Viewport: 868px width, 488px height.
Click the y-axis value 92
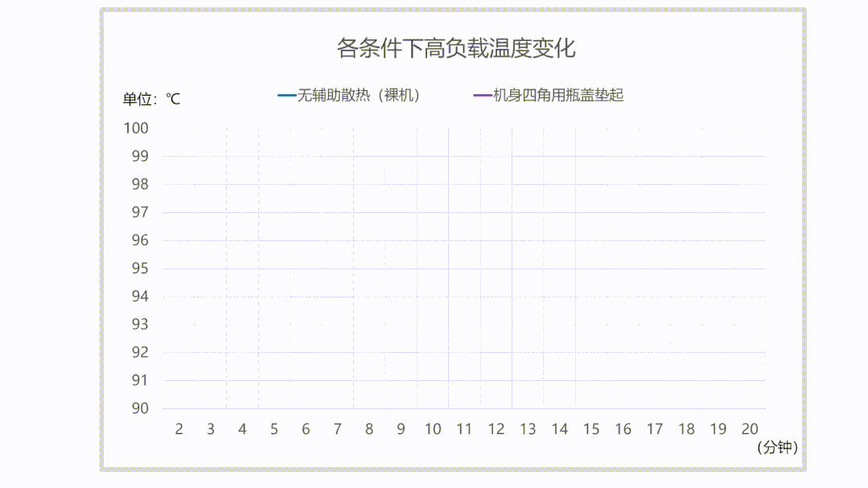point(140,352)
